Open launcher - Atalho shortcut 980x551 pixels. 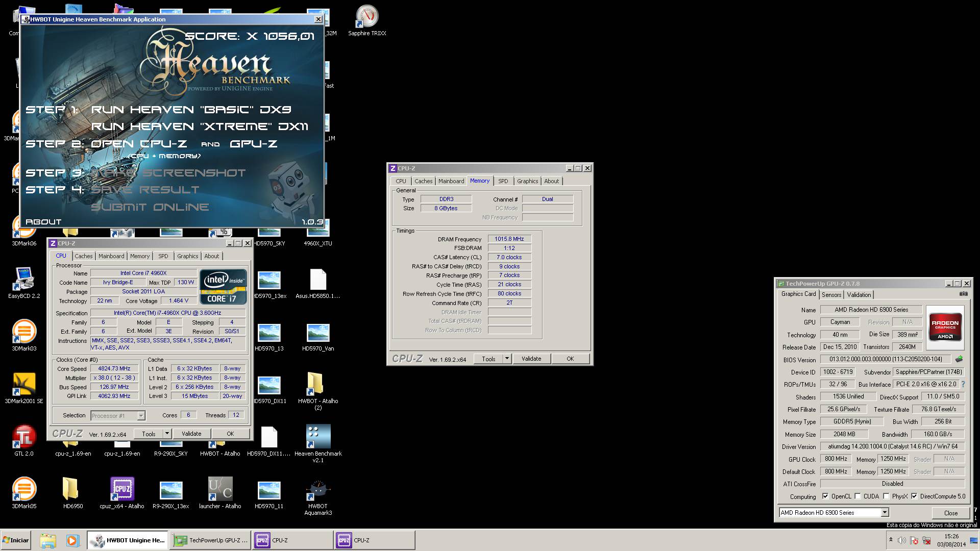pyautogui.click(x=220, y=493)
